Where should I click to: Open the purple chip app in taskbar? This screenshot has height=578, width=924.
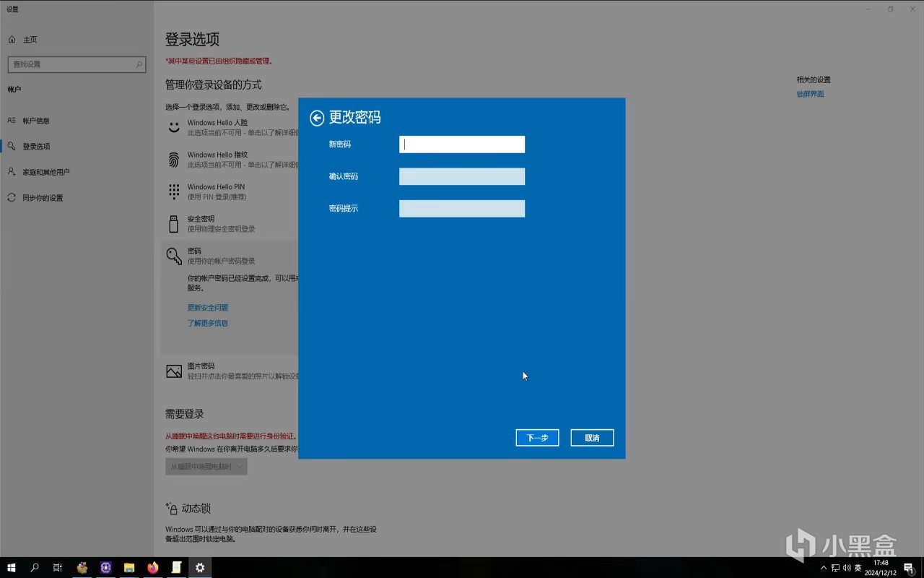tap(105, 568)
